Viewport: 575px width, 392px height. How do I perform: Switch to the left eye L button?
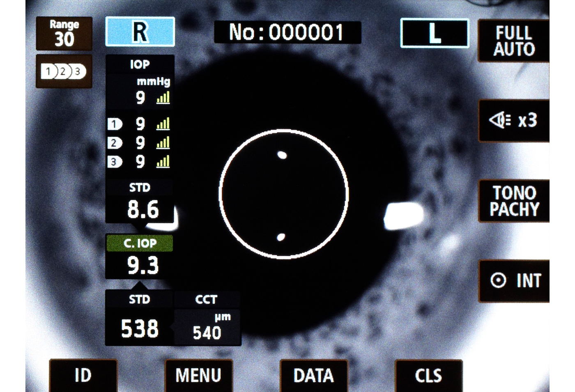click(x=434, y=33)
